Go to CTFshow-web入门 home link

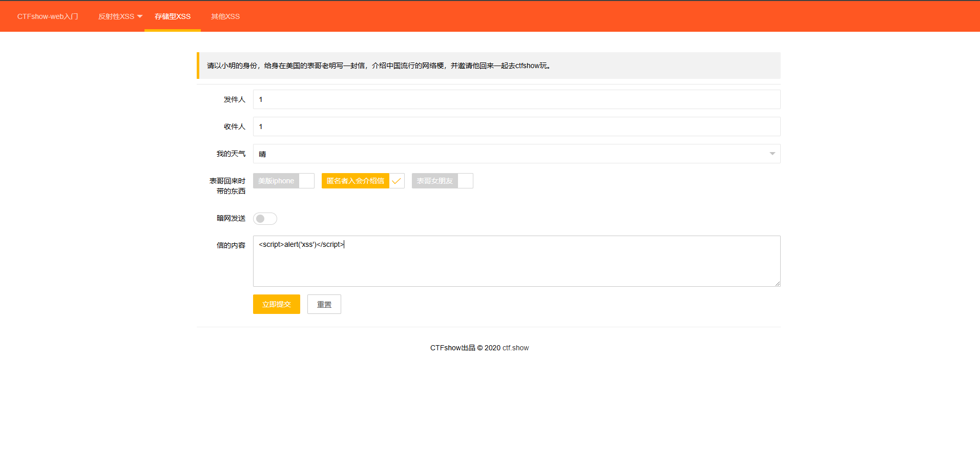click(x=48, y=16)
